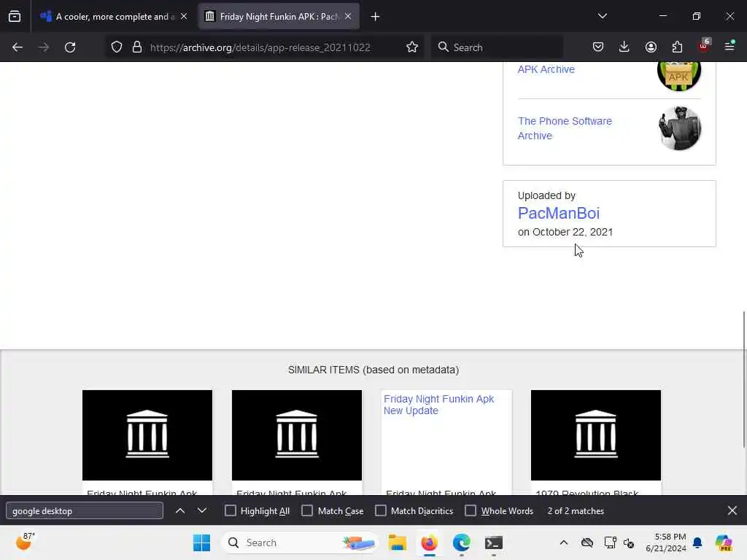The image size is (747, 560).
Task: Open File Explorer from taskbar
Action: click(397, 542)
